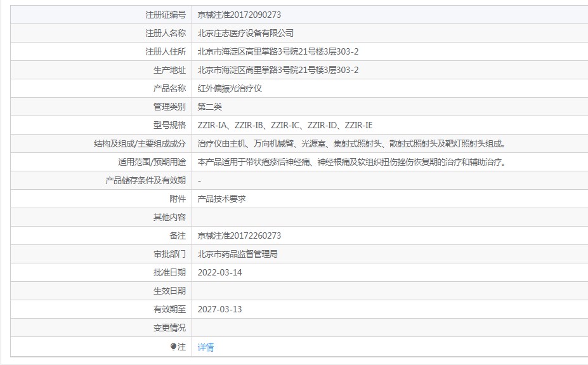The height and width of the screenshot is (365, 588).
Task: Click approving department 北京市药品监督管理局
Action: pos(237,254)
